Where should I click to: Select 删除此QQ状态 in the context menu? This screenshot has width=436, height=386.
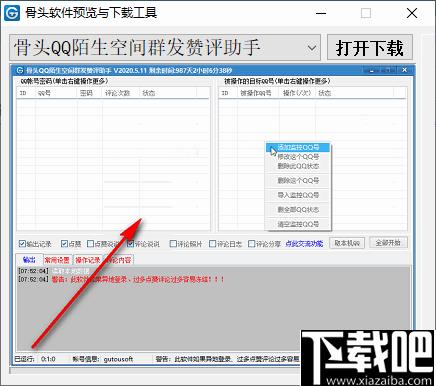(298, 166)
